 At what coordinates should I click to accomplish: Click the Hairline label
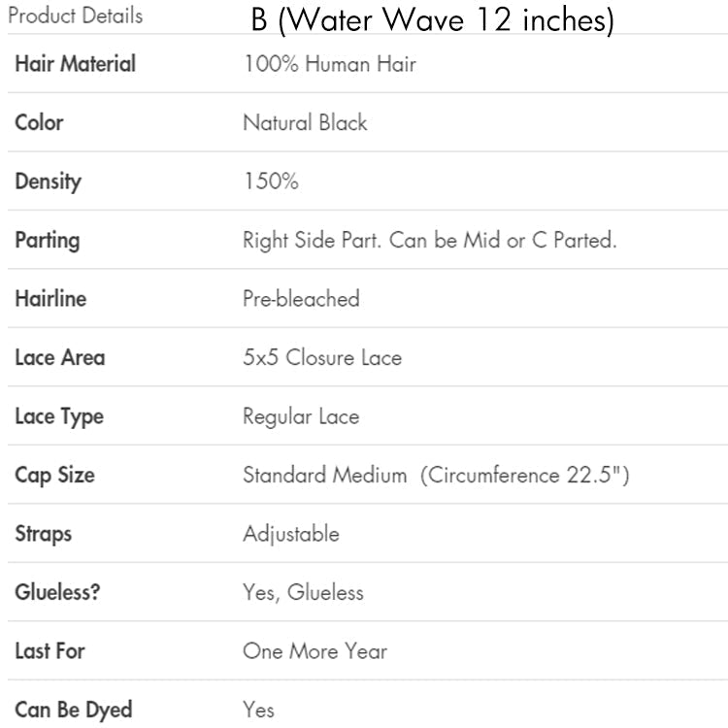tap(50, 299)
